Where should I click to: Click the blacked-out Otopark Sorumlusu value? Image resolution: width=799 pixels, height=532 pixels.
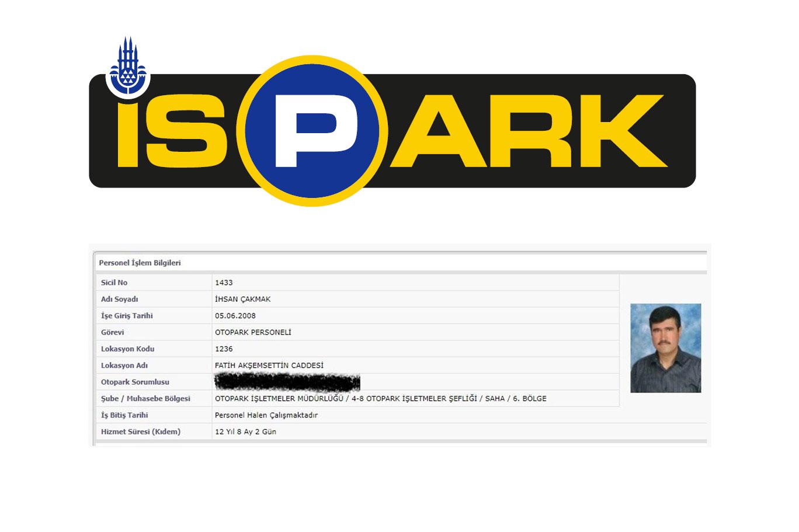(287, 382)
